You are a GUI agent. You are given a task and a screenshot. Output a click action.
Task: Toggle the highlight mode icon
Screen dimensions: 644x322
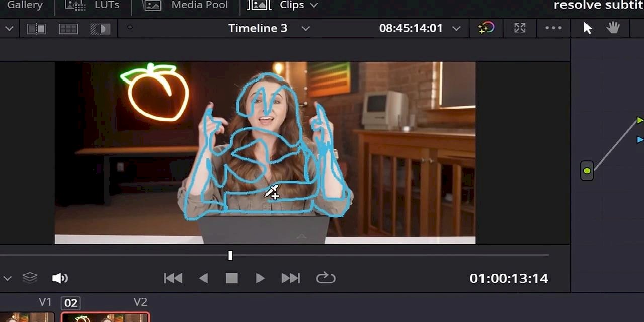pyautogui.click(x=100, y=29)
